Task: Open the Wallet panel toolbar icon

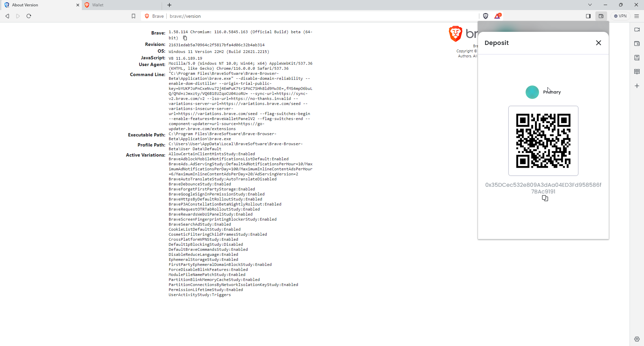Action: (601, 16)
